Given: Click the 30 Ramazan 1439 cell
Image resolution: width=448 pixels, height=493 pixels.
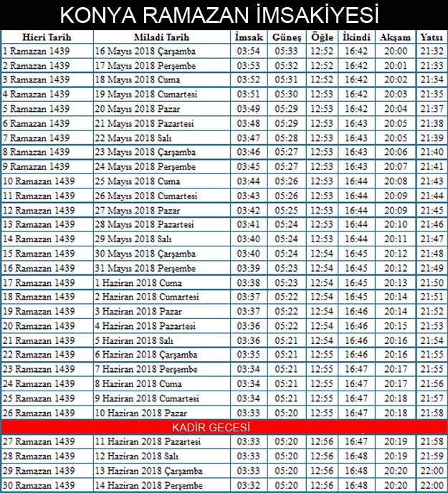Looking at the screenshot, I should click(39, 485).
